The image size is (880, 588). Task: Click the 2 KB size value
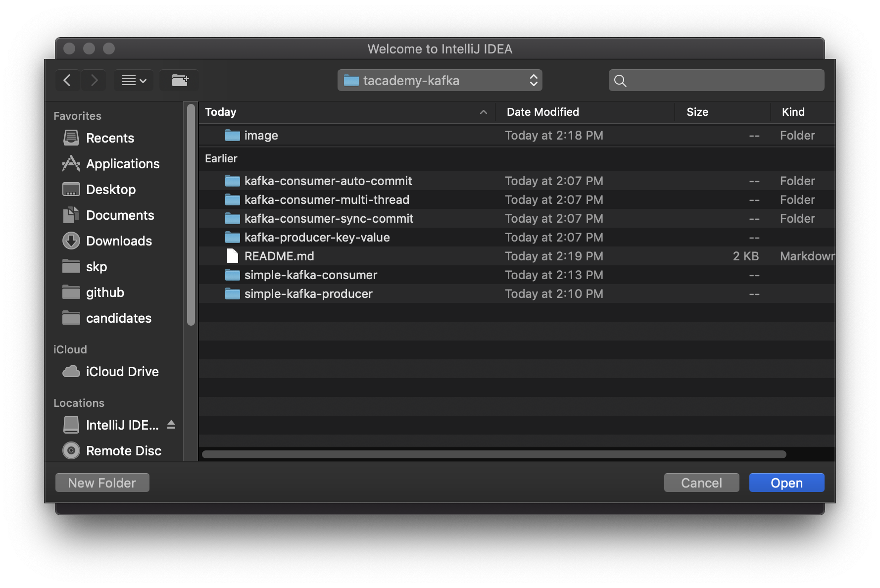pyautogui.click(x=746, y=256)
